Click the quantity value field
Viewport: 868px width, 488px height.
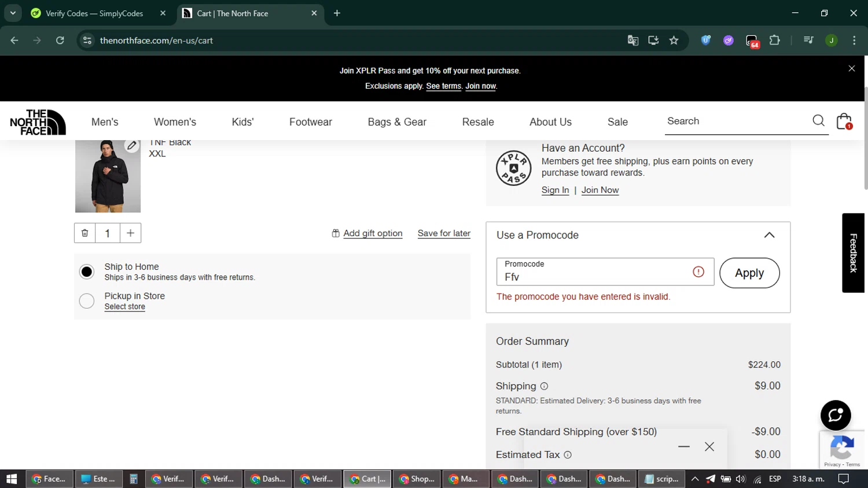108,233
